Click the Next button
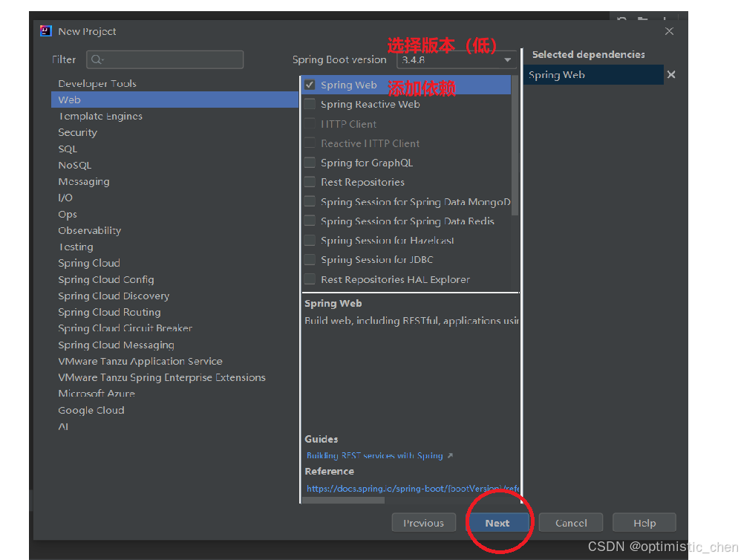This screenshot has width=741, height=560. [x=497, y=523]
